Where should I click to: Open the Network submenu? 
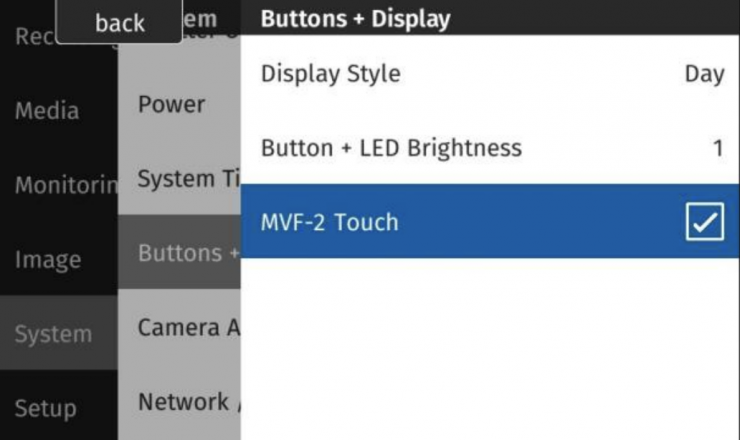pos(184,402)
